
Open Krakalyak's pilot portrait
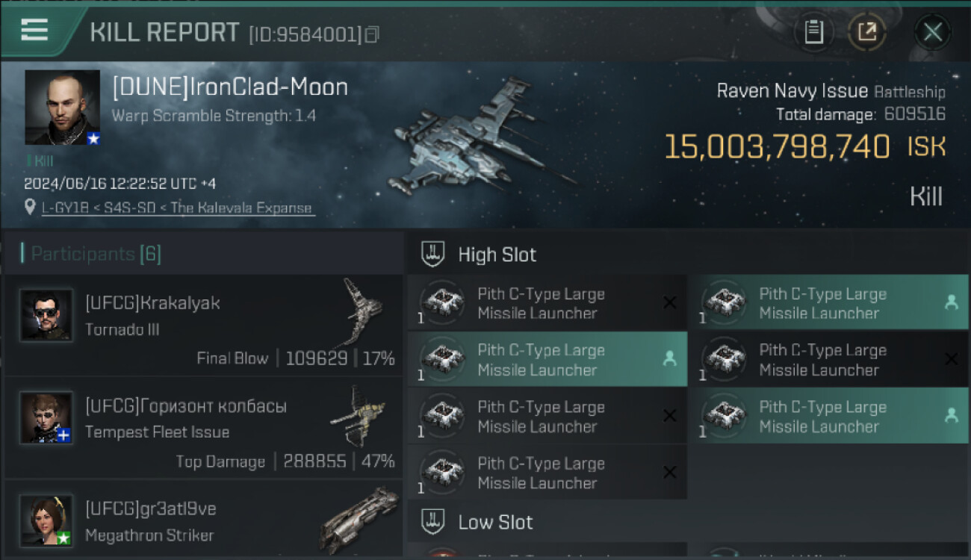pyautogui.click(x=46, y=315)
